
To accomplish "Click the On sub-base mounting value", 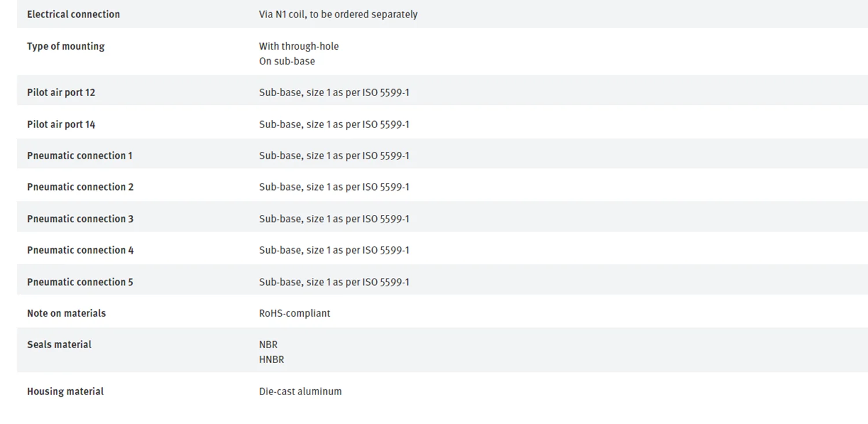I will pos(287,61).
